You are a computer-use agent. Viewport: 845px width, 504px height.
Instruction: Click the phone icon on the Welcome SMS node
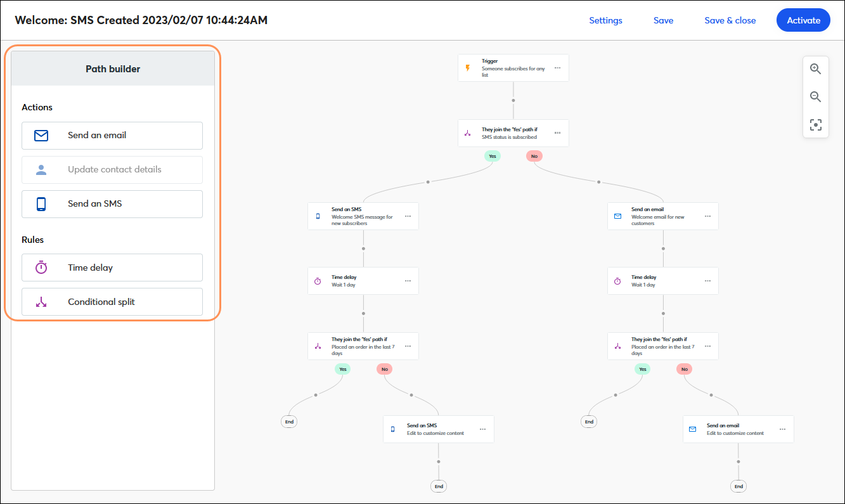[318, 216]
